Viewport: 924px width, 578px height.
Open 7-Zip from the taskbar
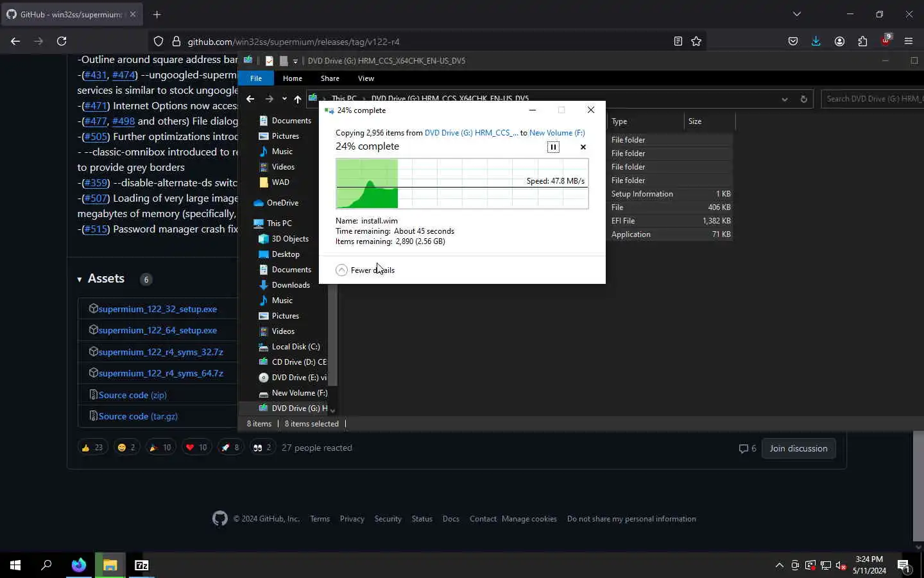(142, 565)
